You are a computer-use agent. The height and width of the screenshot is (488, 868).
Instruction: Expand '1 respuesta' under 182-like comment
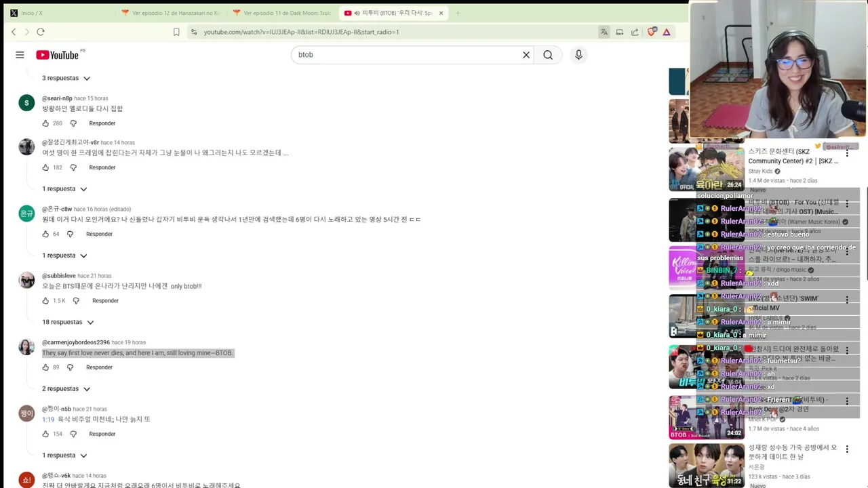pyautogui.click(x=64, y=189)
